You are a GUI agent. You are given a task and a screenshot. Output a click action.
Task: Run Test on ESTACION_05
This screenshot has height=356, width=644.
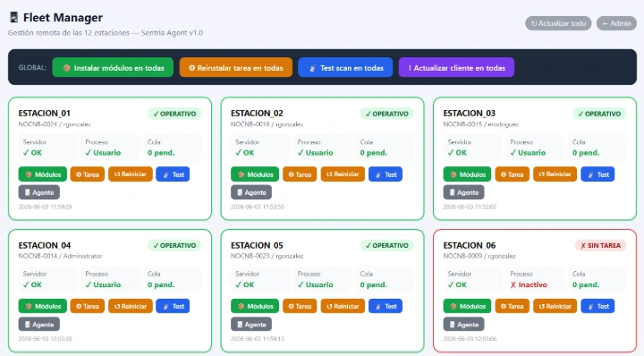pyautogui.click(x=386, y=306)
